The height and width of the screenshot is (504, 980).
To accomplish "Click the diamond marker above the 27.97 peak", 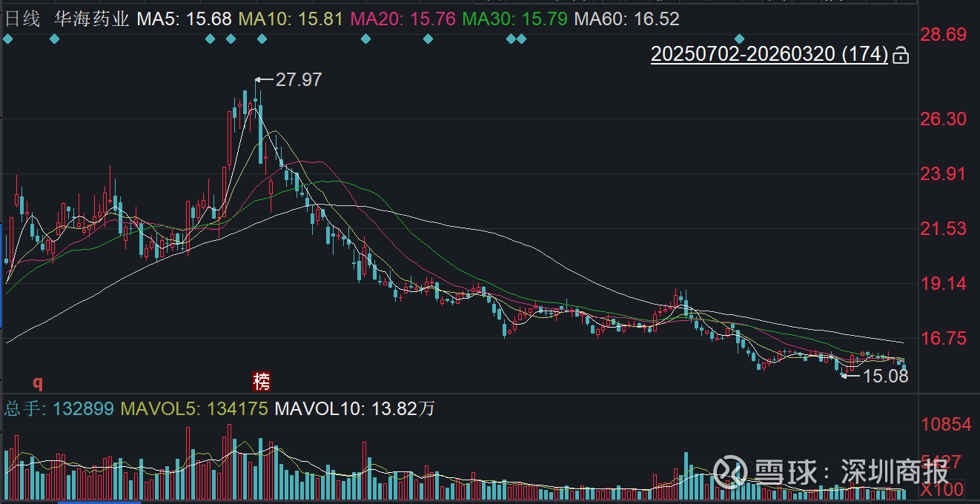I will pyautogui.click(x=262, y=39).
